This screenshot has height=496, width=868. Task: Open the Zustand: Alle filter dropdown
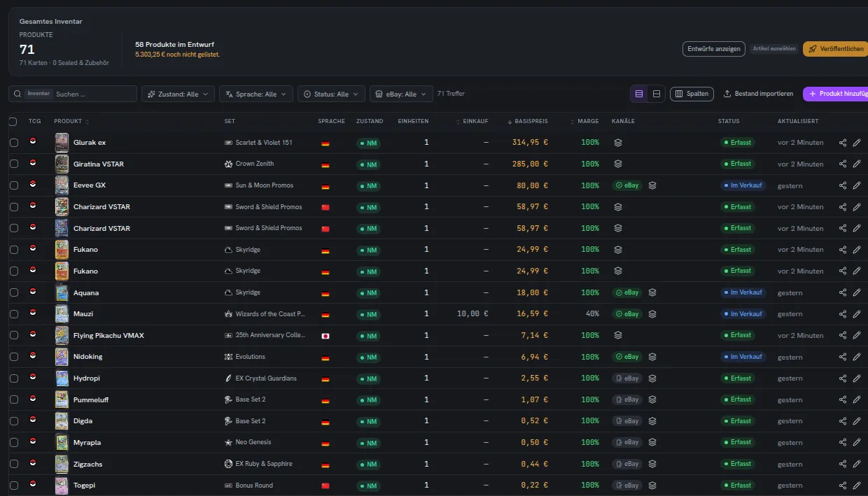click(x=178, y=94)
